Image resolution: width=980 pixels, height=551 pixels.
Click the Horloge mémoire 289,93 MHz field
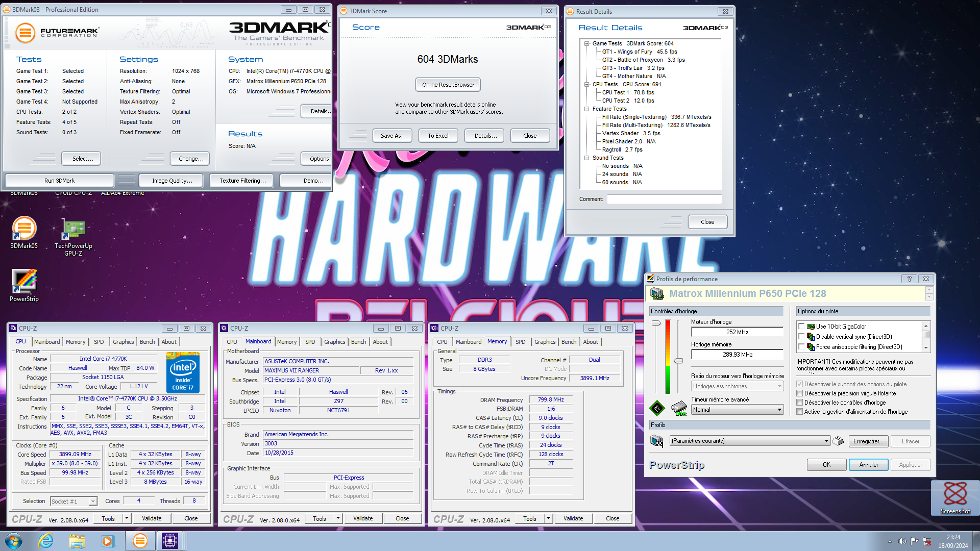tap(737, 355)
